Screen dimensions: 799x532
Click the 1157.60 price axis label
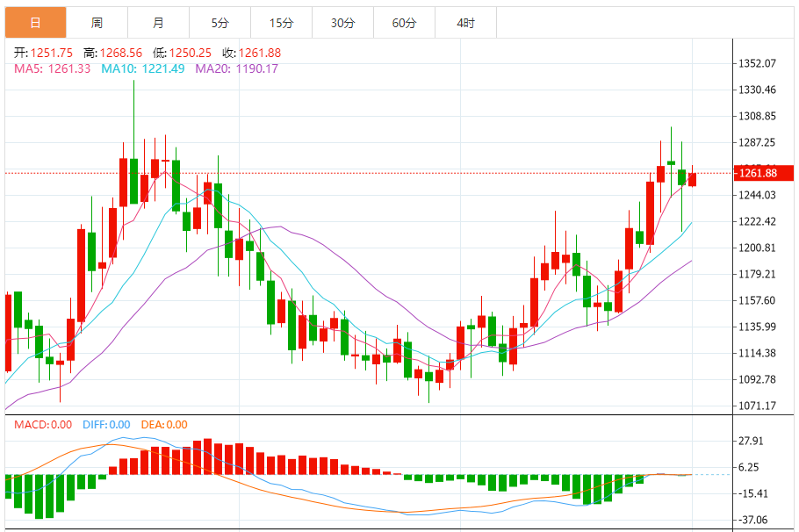point(757,300)
